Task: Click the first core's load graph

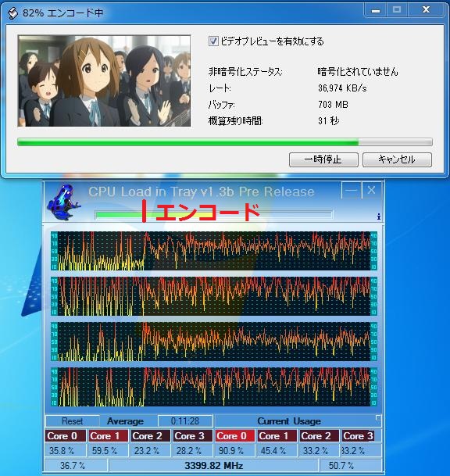Action: point(213,251)
